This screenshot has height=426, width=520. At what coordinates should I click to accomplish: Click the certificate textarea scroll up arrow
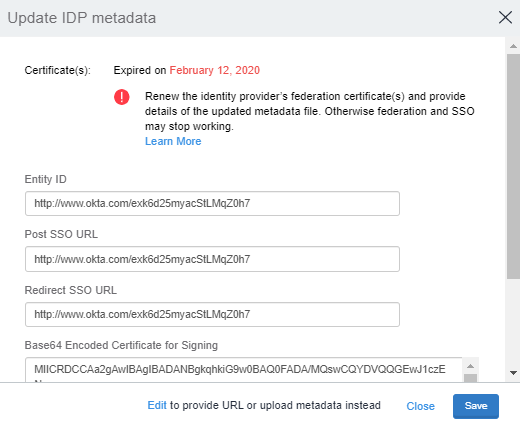[470, 366]
